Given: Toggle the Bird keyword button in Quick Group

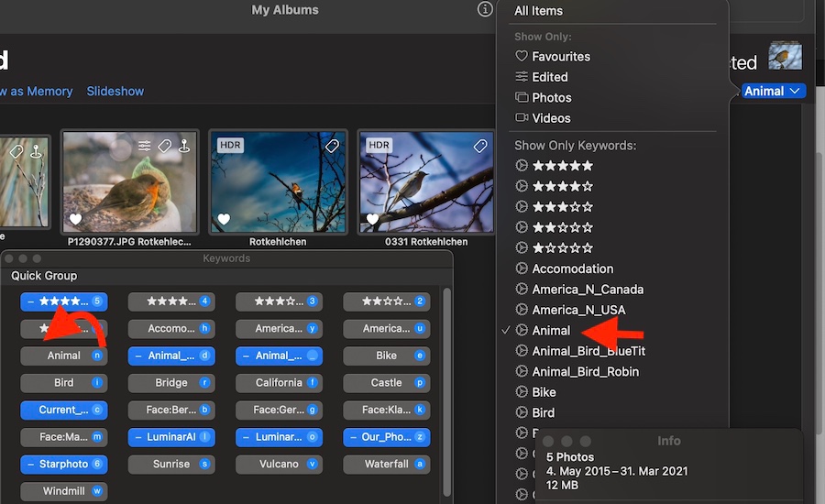Looking at the screenshot, I should coord(63,382).
